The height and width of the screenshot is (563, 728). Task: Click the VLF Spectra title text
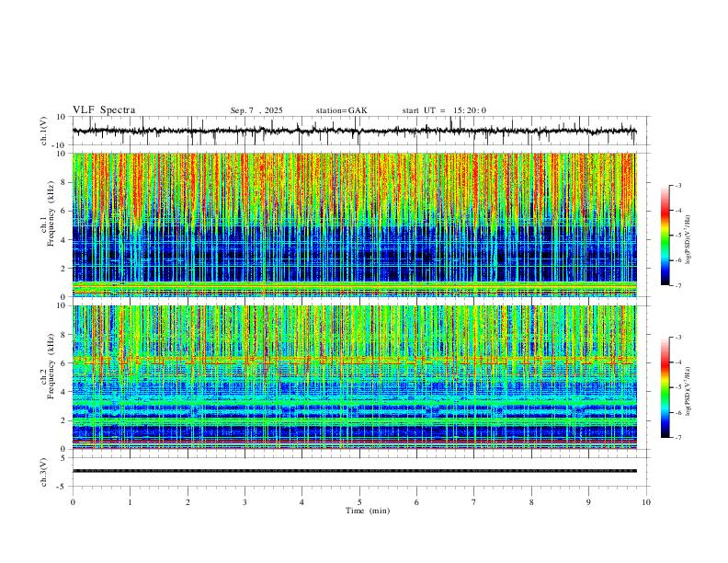point(104,110)
